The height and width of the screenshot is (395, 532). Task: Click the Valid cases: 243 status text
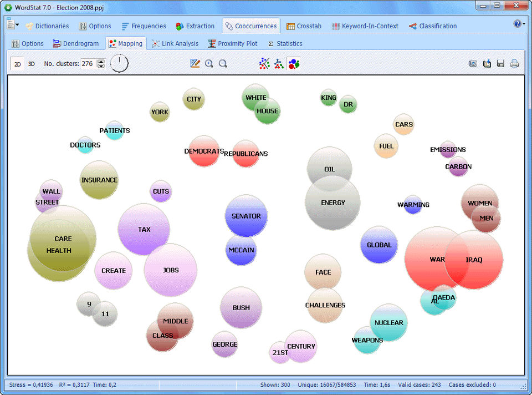(419, 385)
